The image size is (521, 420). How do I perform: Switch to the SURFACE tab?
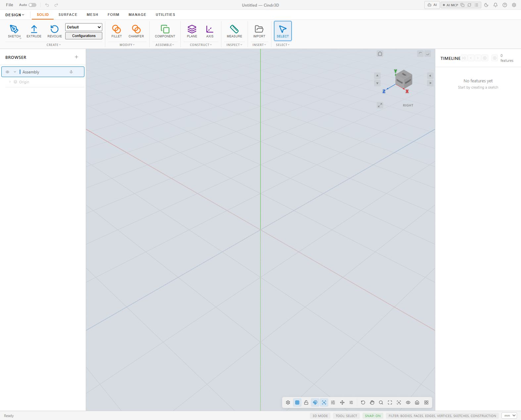pyautogui.click(x=68, y=15)
